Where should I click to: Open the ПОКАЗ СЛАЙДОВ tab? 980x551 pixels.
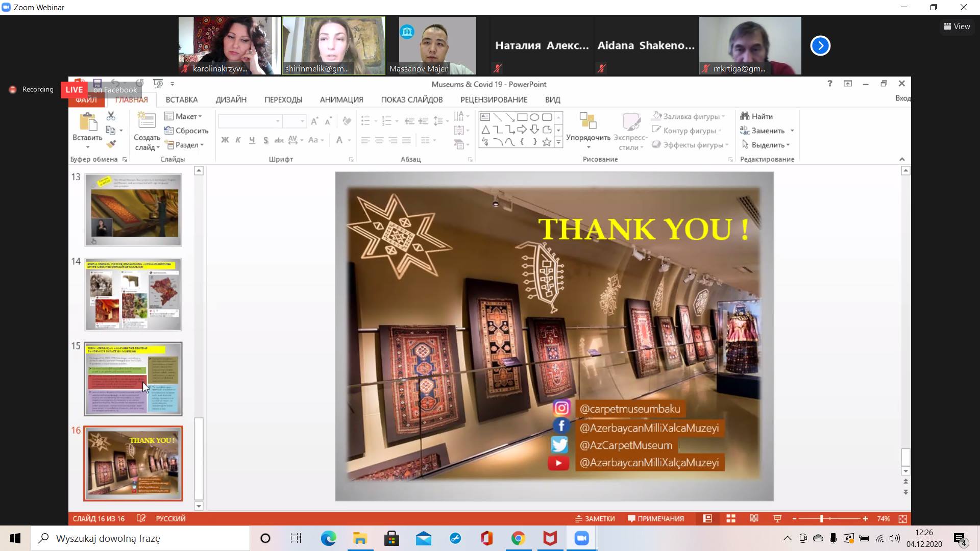coord(412,99)
